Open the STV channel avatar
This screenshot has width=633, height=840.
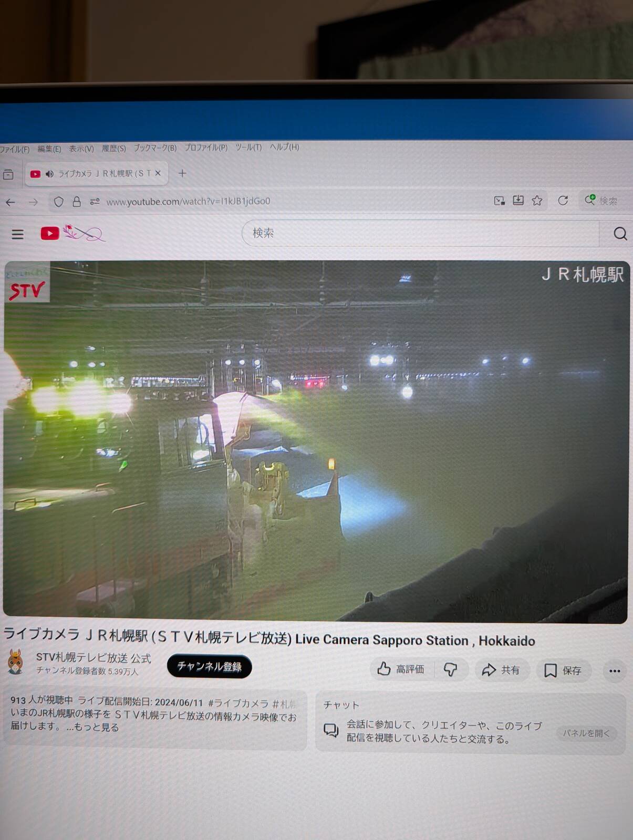pyautogui.click(x=16, y=661)
